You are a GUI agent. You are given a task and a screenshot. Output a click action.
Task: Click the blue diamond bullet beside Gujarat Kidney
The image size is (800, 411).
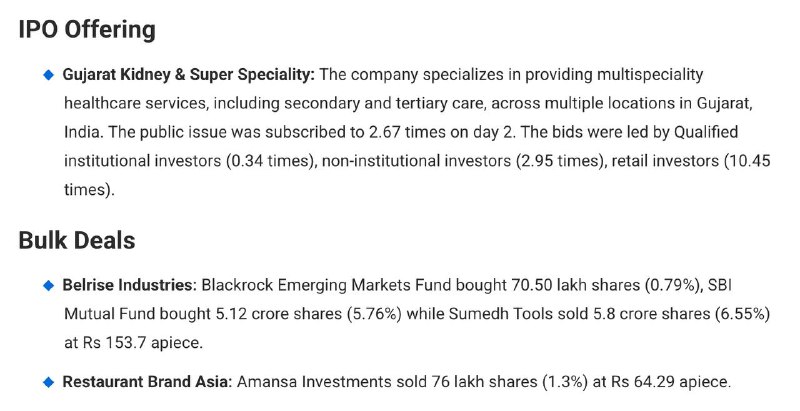(x=48, y=75)
